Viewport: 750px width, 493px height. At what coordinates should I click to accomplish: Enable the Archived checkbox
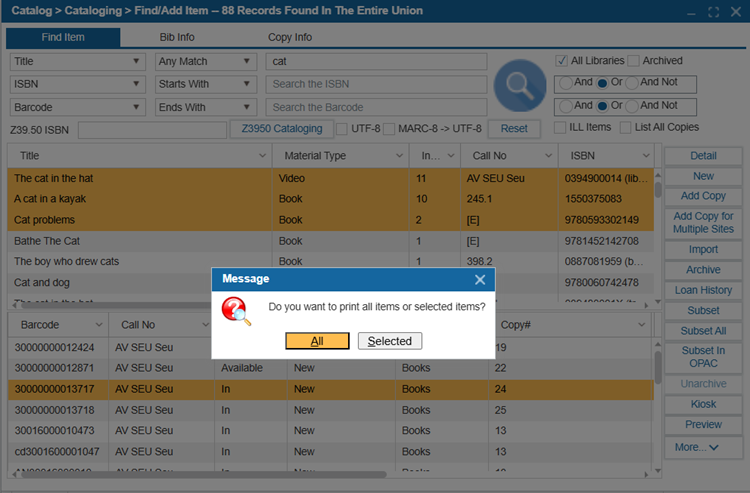633,61
